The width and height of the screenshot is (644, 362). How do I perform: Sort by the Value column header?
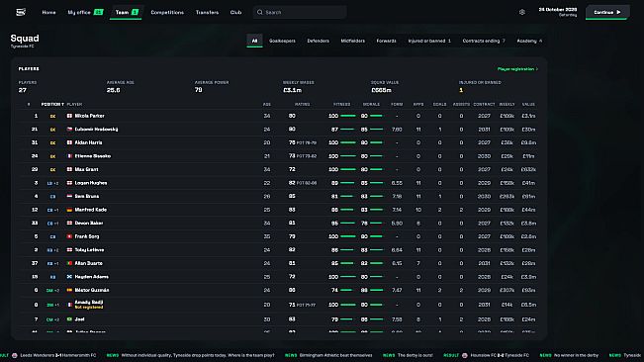528,105
